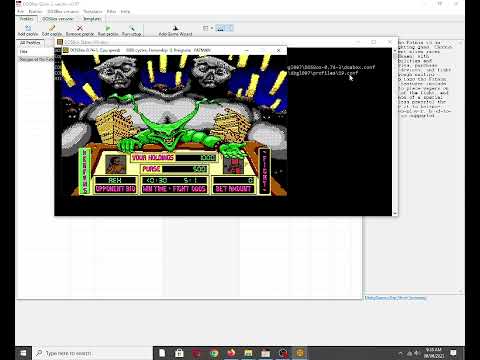Click the PURSE value 5000
The image size is (480, 360).
coord(185,169)
